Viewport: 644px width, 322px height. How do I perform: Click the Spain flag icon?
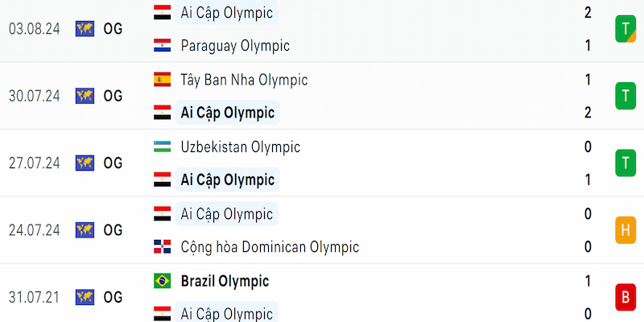(163, 79)
